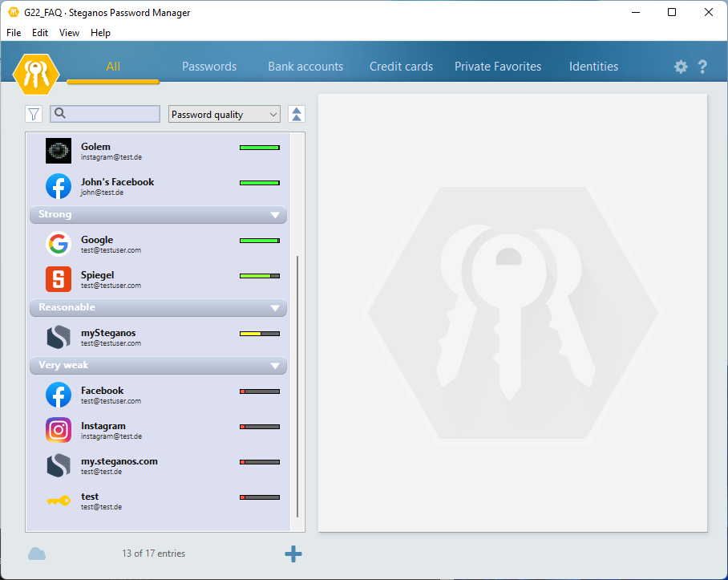Click the Steganos keys logo hexagon
Viewport: 728px width, 580px height.
[x=36, y=73]
